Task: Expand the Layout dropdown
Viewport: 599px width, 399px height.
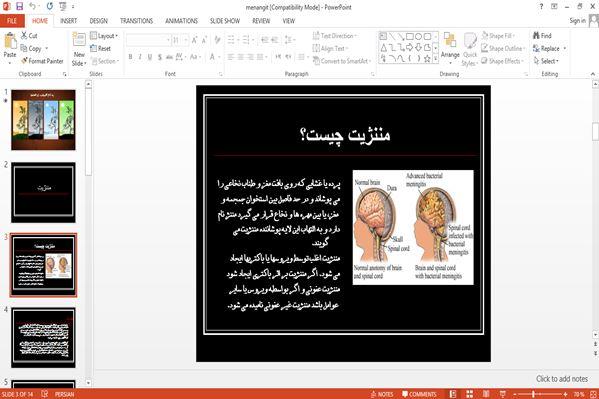Action: pos(104,36)
